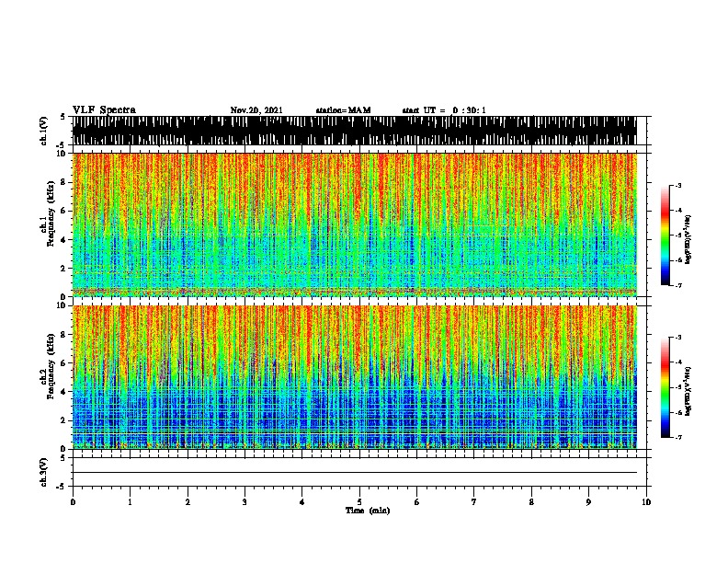
Task: Click time axis tick label "1"
Action: coord(130,502)
